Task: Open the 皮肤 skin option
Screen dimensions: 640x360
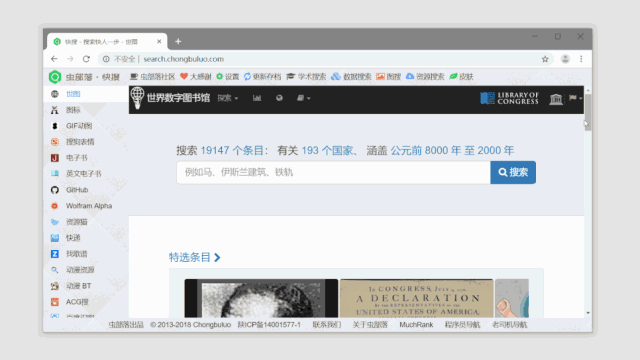Action: coord(461,76)
